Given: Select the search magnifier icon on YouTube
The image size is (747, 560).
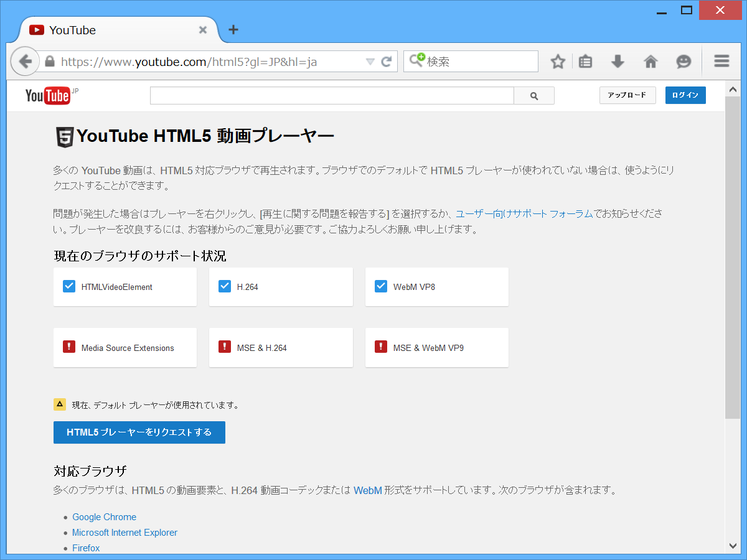Looking at the screenshot, I should [533, 95].
